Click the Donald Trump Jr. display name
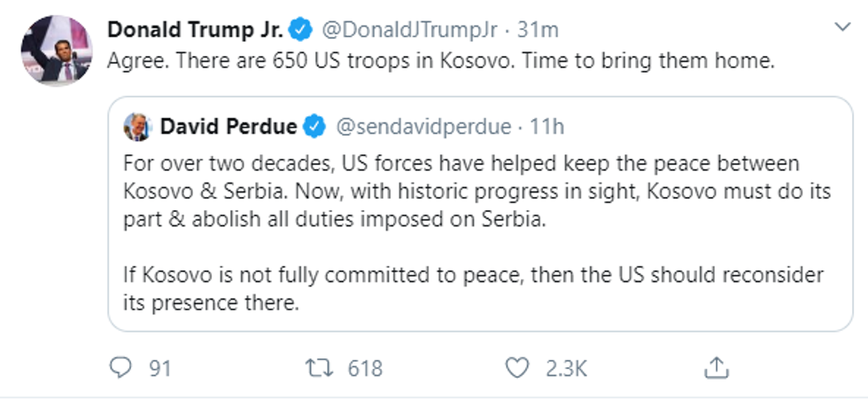868x399 pixels. [195, 30]
